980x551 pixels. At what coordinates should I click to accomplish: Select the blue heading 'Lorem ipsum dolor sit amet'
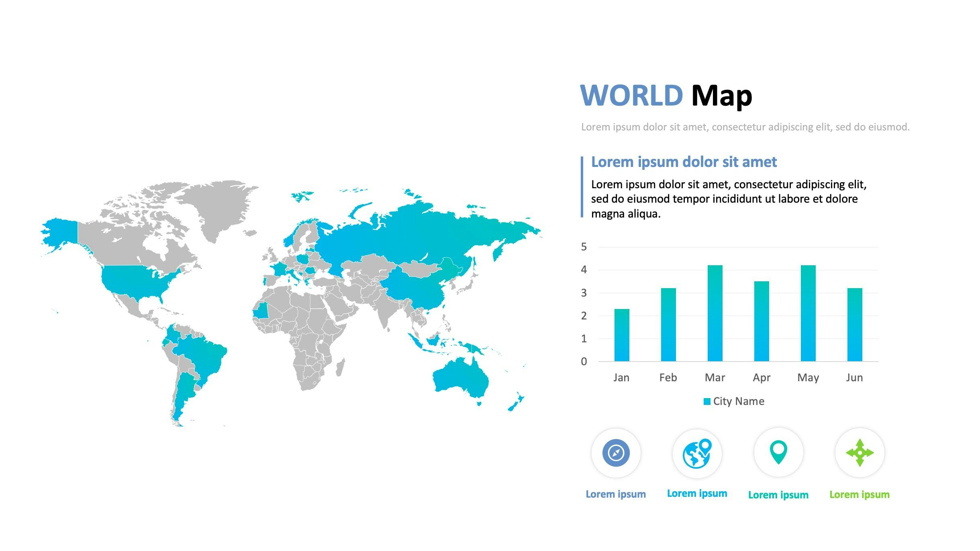[684, 162]
